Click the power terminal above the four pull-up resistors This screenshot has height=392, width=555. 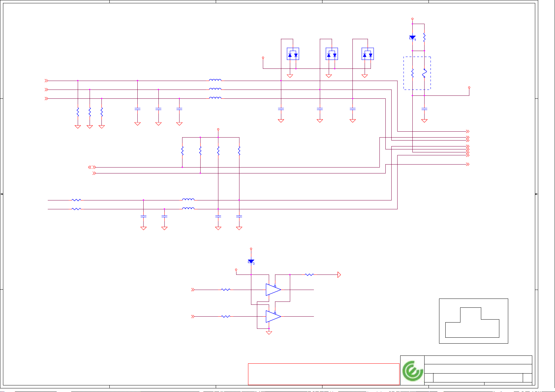click(218, 130)
